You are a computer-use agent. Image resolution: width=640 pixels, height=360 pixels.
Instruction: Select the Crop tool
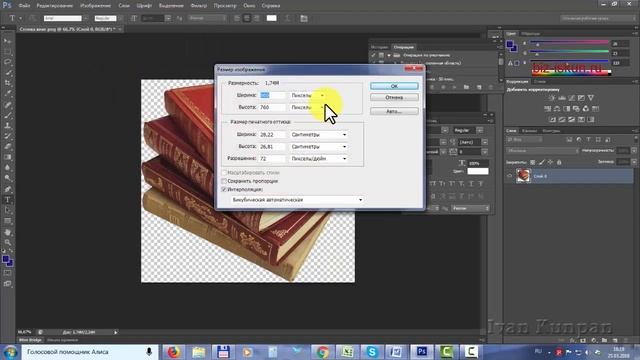tap(7, 83)
